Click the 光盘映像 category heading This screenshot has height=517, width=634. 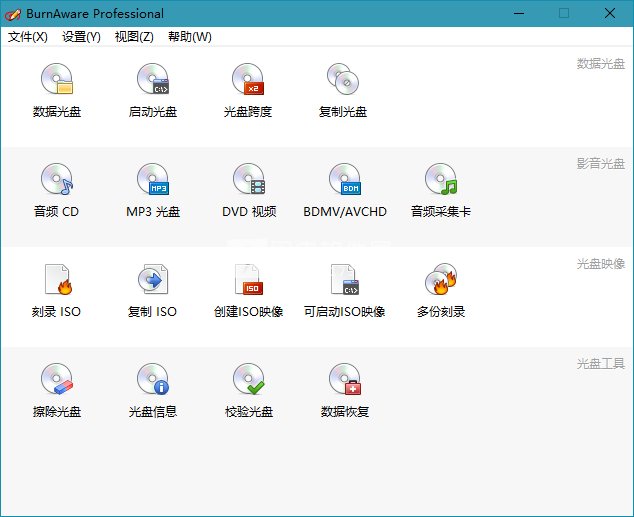coord(601,264)
